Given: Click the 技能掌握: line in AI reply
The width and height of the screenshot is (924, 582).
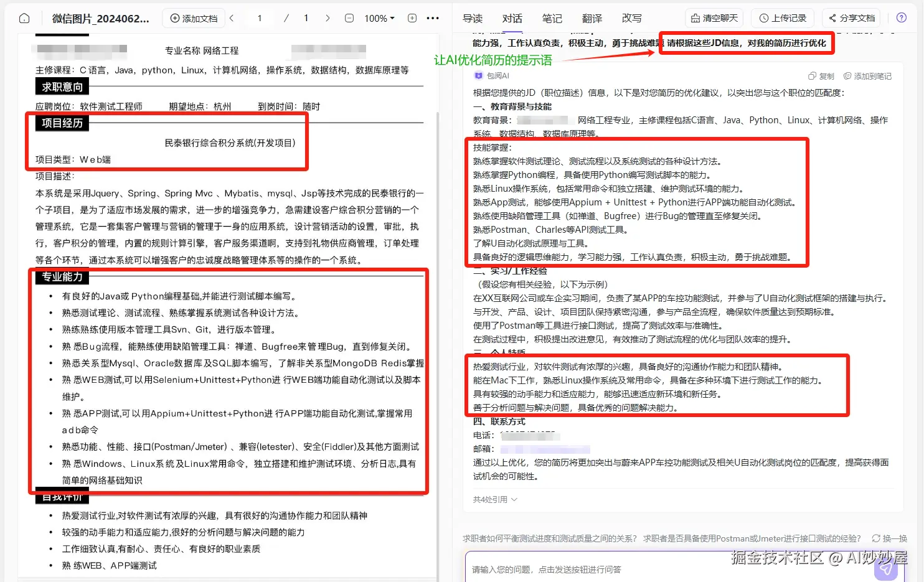Looking at the screenshot, I should [x=492, y=148].
